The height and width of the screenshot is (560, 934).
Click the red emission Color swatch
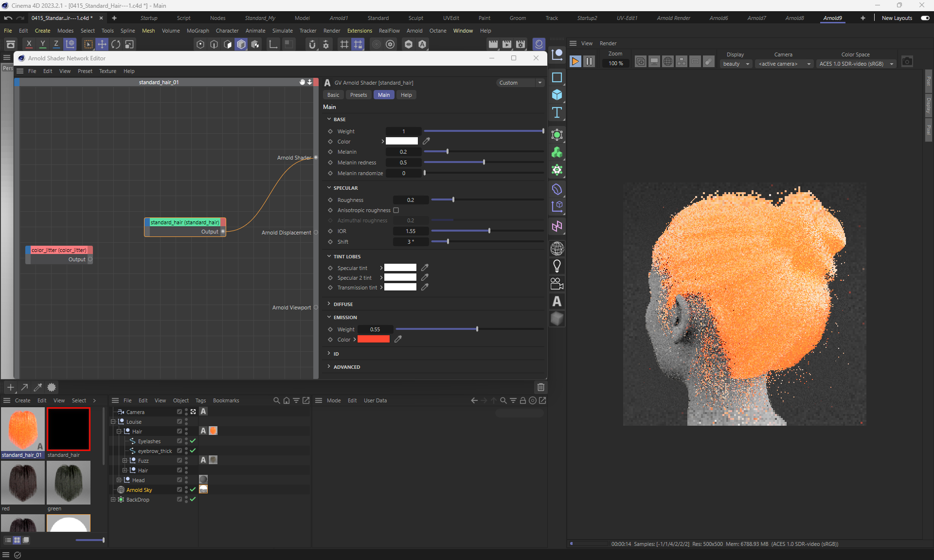373,340
